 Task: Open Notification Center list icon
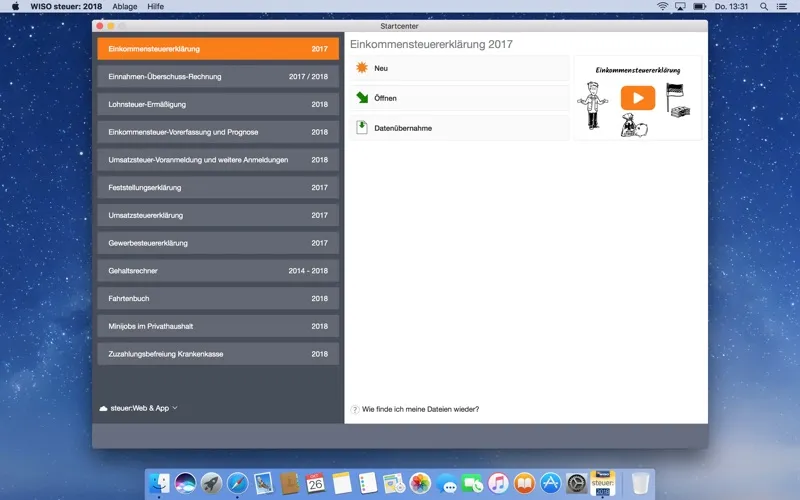click(x=782, y=6)
